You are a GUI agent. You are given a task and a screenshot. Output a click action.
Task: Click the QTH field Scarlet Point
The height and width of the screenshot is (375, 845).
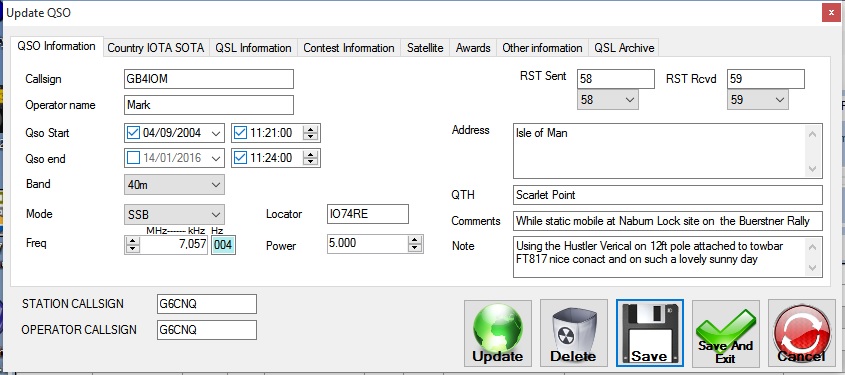pos(668,195)
